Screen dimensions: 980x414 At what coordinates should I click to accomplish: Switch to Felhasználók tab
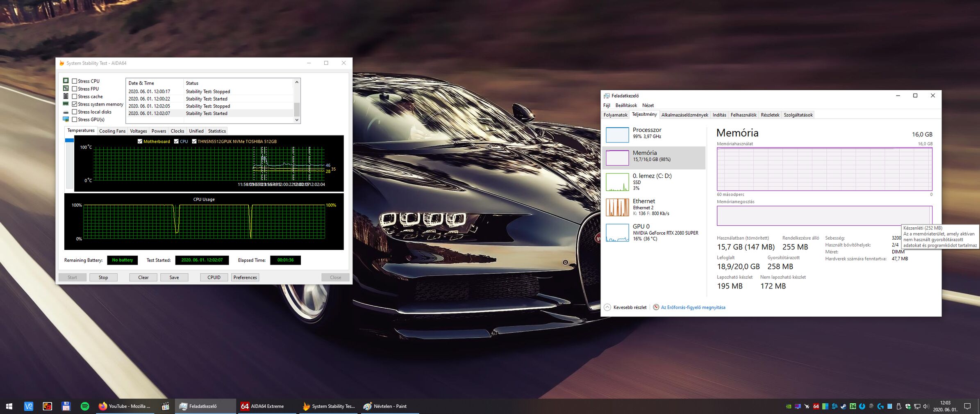tap(743, 115)
